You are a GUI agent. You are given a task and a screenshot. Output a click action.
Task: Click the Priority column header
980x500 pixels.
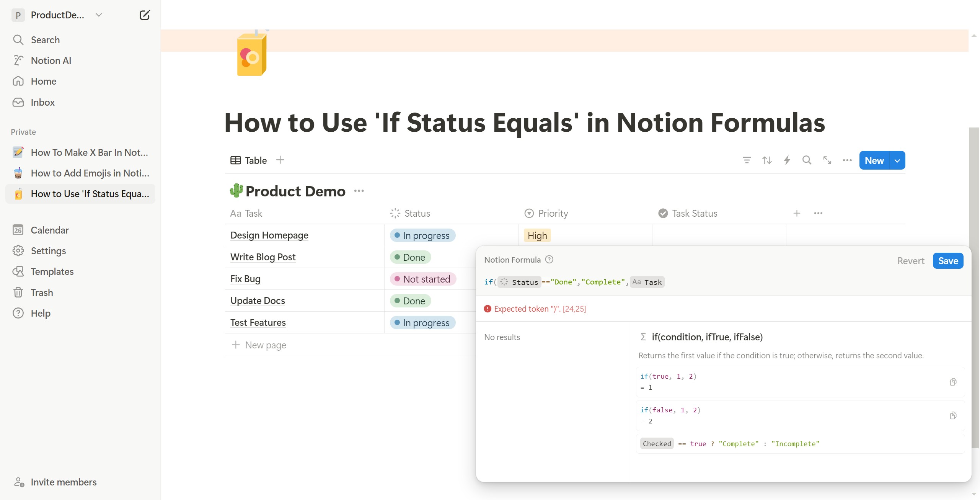tap(585, 214)
